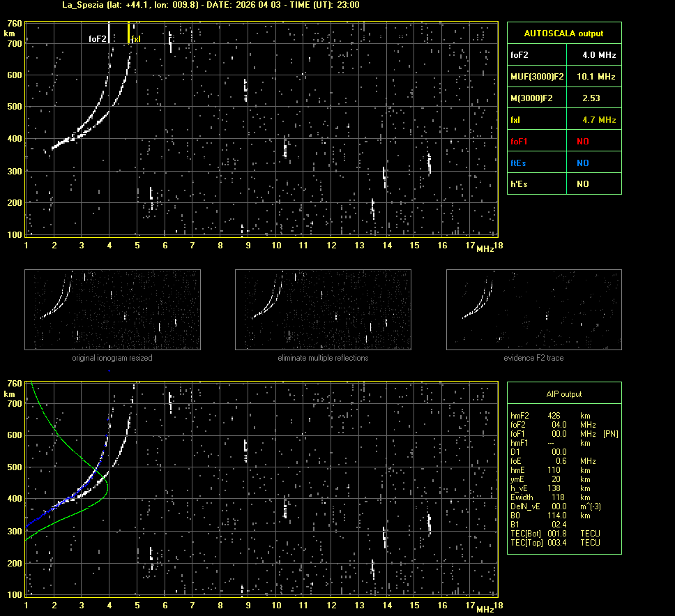This screenshot has width=675, height=616.
Task: Click the AIP output panel title
Action: pos(563,394)
